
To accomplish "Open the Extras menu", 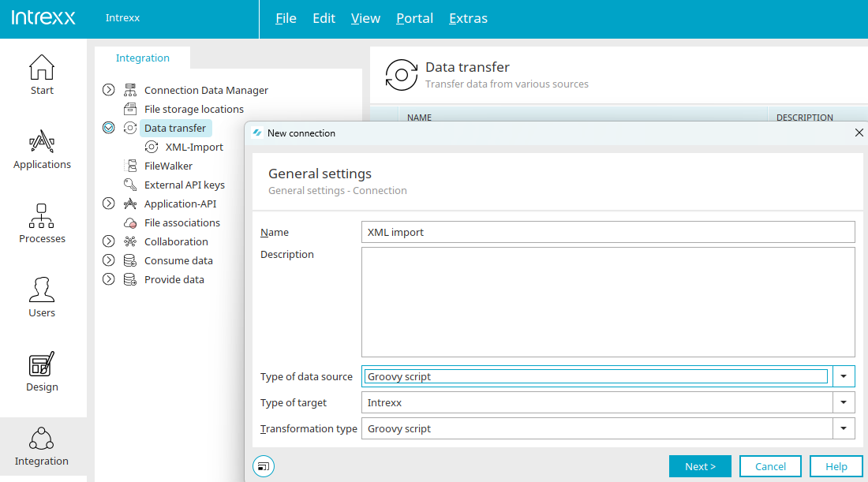I will [x=468, y=18].
